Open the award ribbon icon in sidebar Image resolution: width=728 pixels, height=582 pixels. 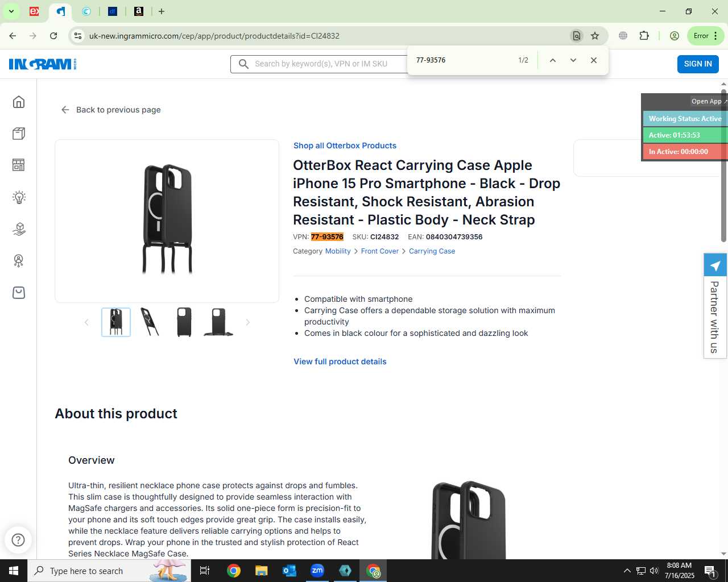[19, 261]
